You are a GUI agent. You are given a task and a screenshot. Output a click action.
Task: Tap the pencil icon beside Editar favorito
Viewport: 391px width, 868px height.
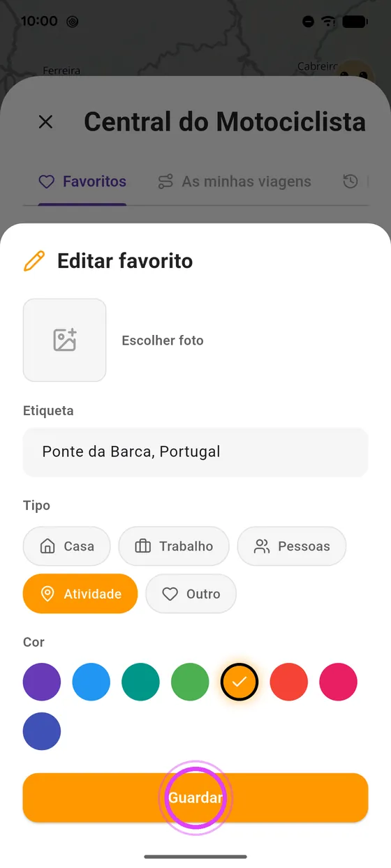point(34,261)
